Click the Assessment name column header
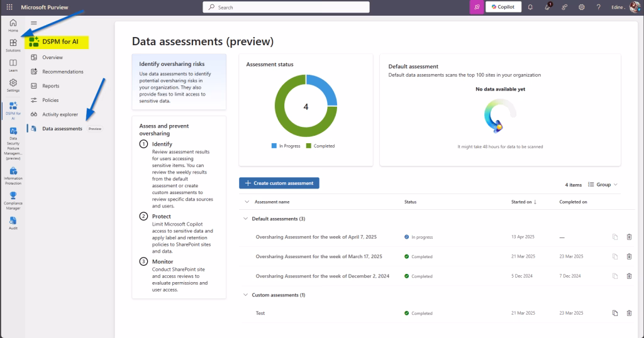644x338 pixels. click(x=272, y=202)
